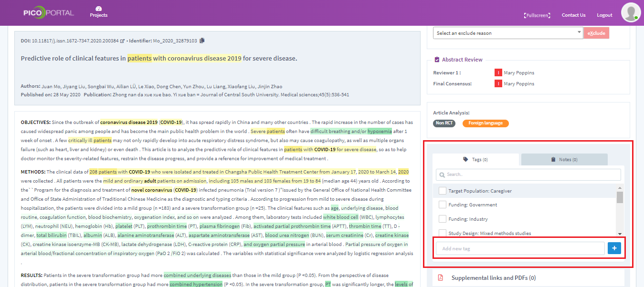
Task: Click the magnifier icon in tag search
Action: point(442,174)
